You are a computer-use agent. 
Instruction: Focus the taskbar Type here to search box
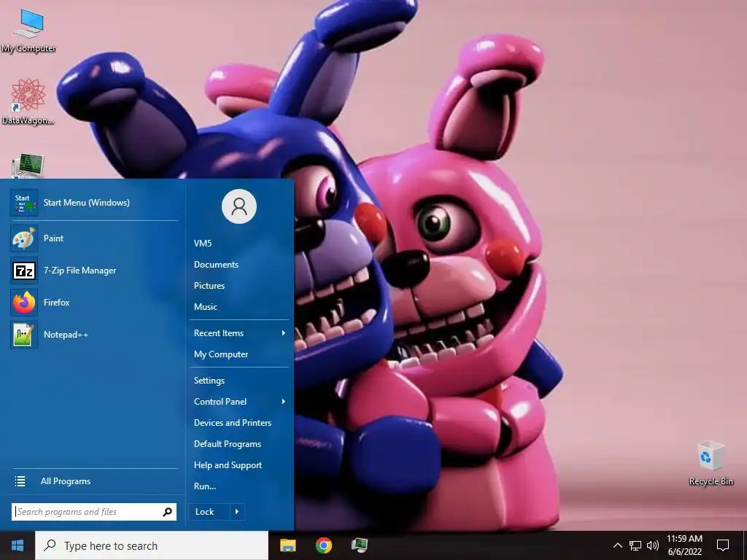point(152,545)
